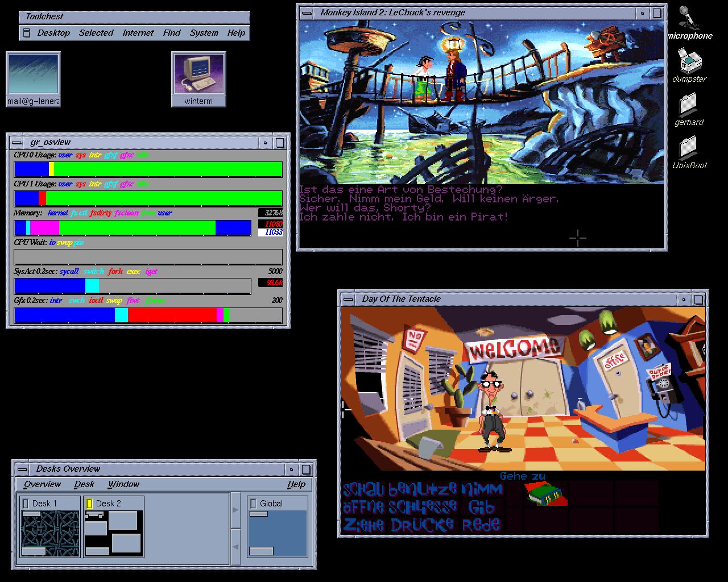Open the Desks Overview window menu button
This screenshot has width=728, height=582.
(23, 469)
